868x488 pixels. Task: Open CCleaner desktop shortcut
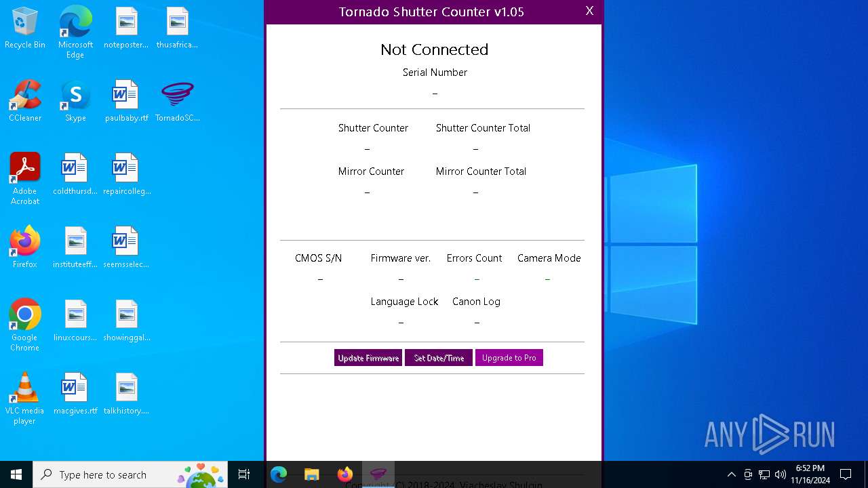(x=25, y=101)
